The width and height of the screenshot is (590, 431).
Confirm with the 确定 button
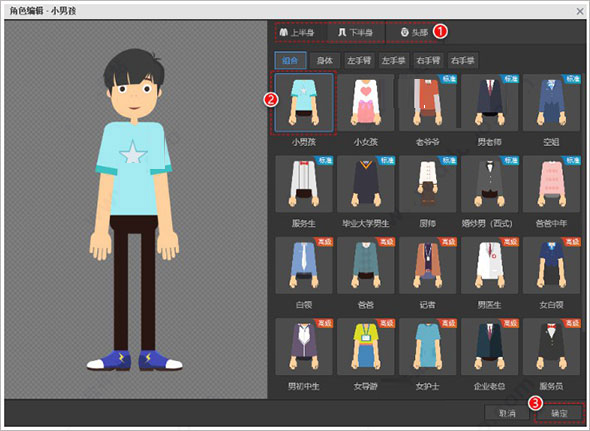559,413
